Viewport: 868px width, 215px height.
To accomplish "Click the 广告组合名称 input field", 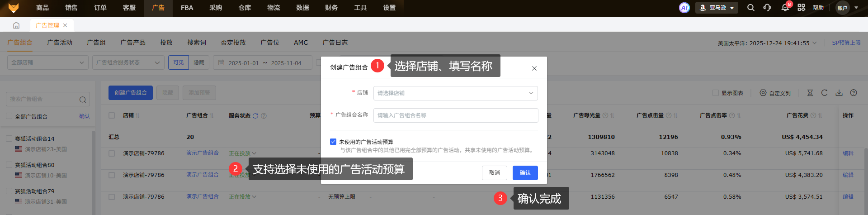I will tap(456, 115).
